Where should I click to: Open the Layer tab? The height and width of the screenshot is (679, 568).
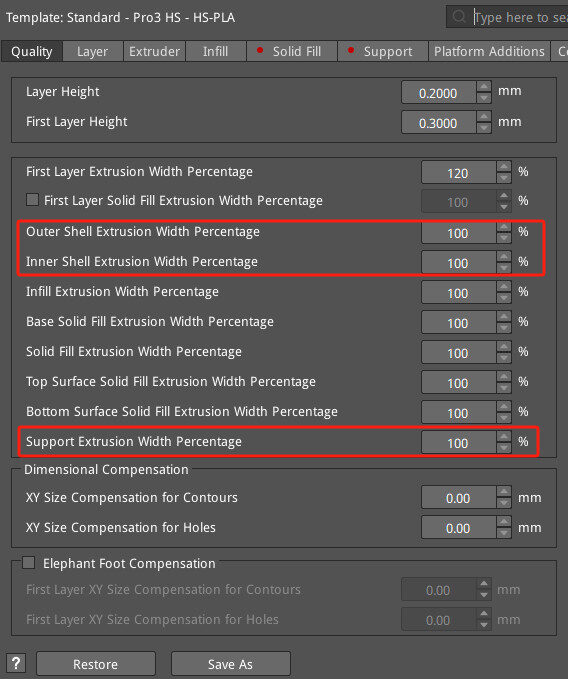pos(93,52)
